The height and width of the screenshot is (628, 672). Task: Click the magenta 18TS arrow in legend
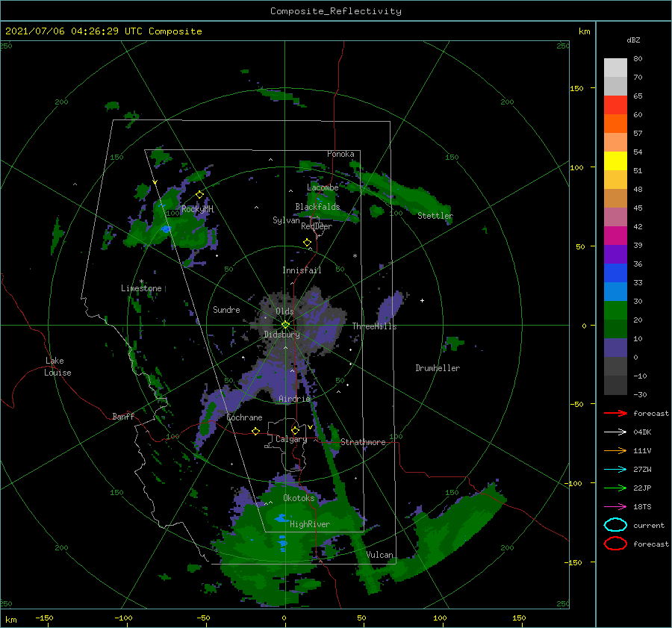[615, 507]
